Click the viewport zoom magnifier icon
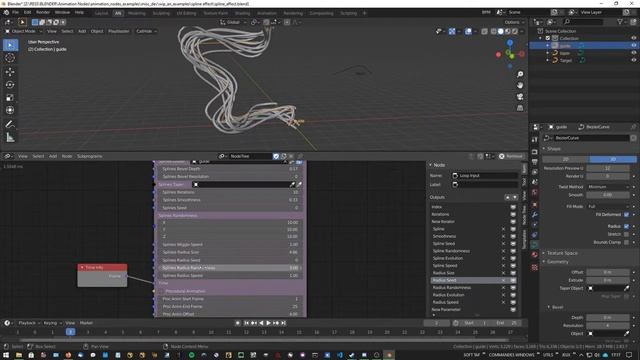Screen dimensions: 640x360 pyautogui.click(x=520, y=74)
